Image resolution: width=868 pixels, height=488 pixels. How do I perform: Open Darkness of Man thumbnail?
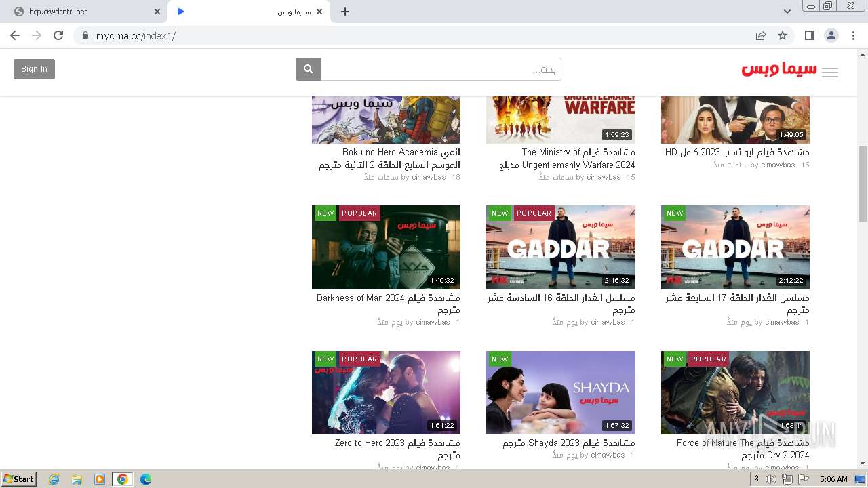pyautogui.click(x=386, y=247)
